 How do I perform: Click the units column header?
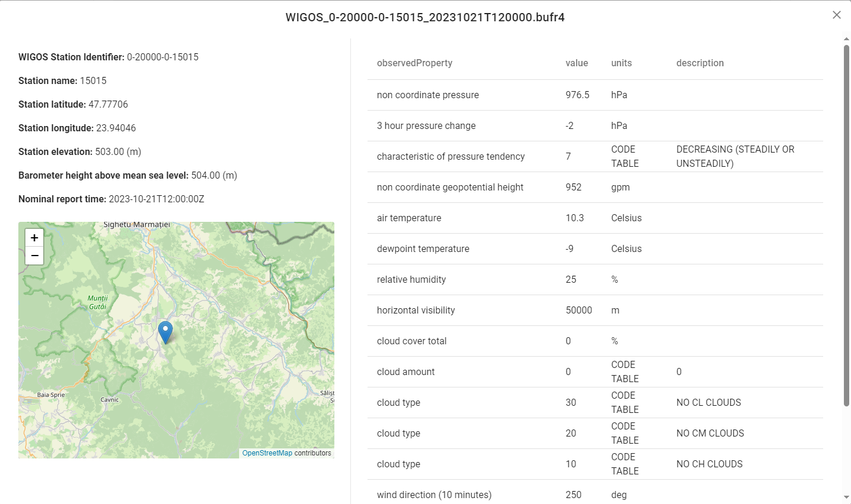[x=621, y=63]
